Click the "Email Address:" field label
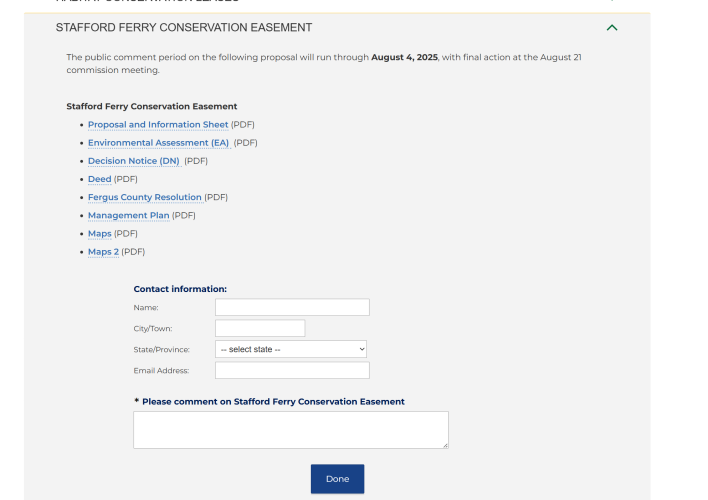 [161, 371]
